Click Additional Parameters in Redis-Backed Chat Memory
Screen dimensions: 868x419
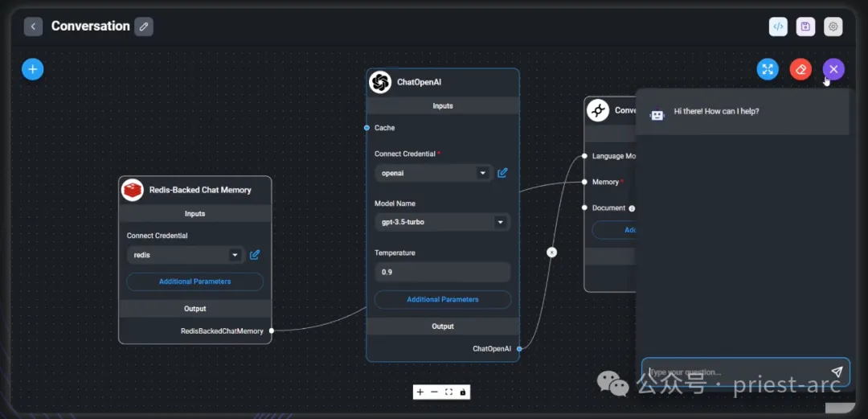tap(194, 281)
